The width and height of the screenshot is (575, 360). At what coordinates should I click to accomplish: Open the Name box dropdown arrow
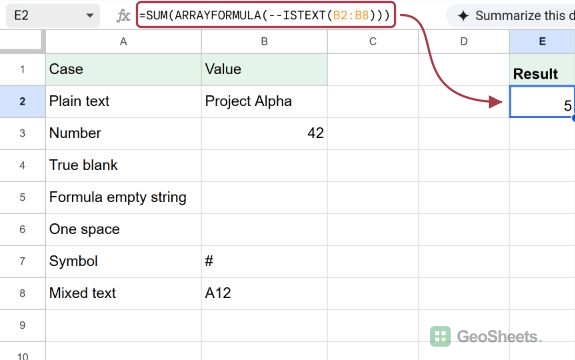click(89, 16)
